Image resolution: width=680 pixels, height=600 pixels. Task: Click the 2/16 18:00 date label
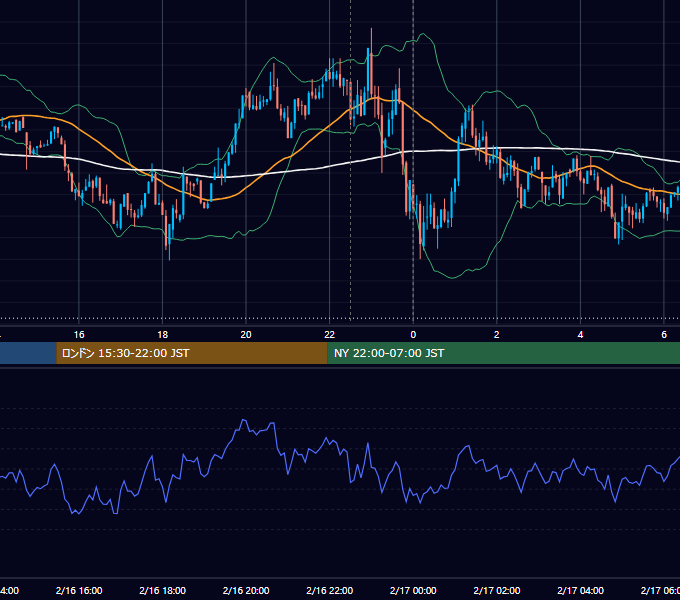pos(162,590)
